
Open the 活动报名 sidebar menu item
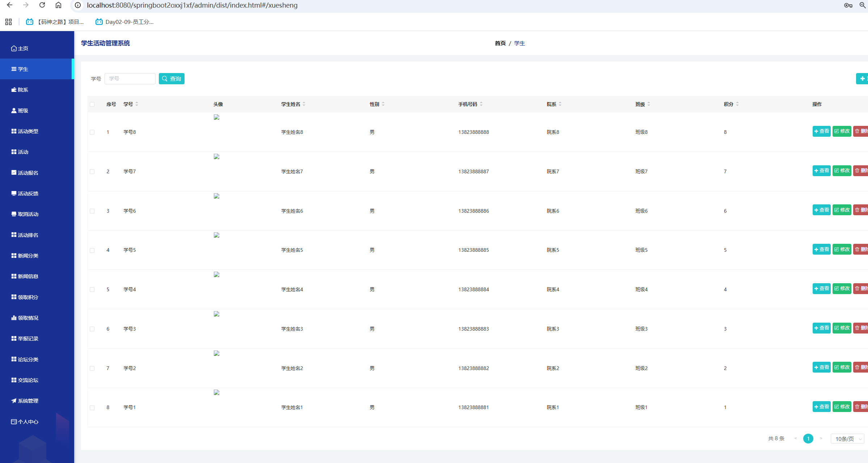click(28, 173)
